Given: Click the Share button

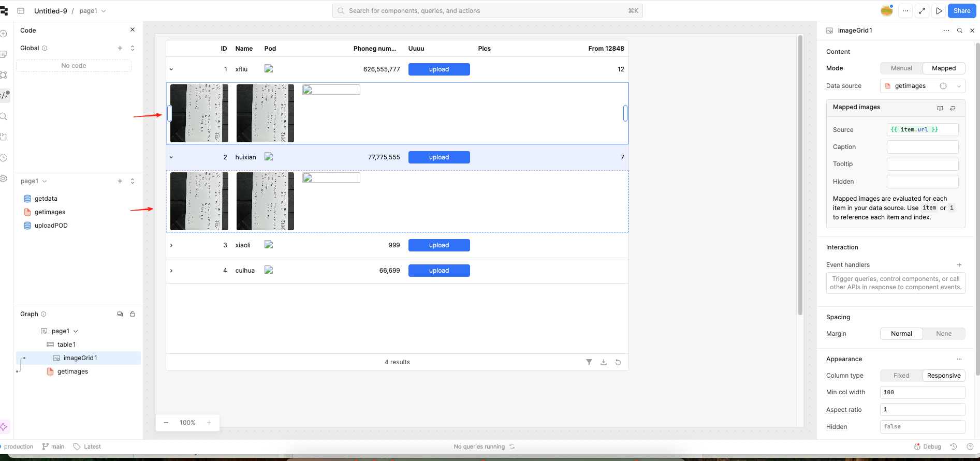Looking at the screenshot, I should point(961,11).
